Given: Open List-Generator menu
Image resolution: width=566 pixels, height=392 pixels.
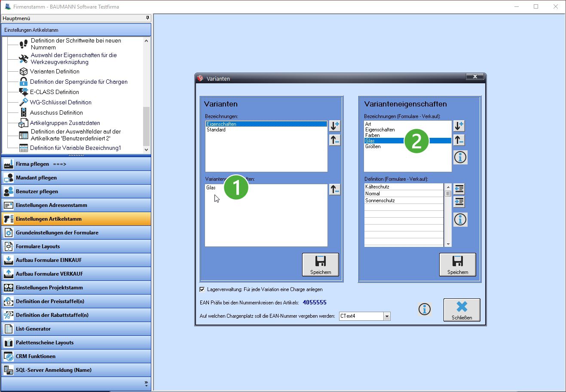Looking at the screenshot, I should tap(76, 329).
